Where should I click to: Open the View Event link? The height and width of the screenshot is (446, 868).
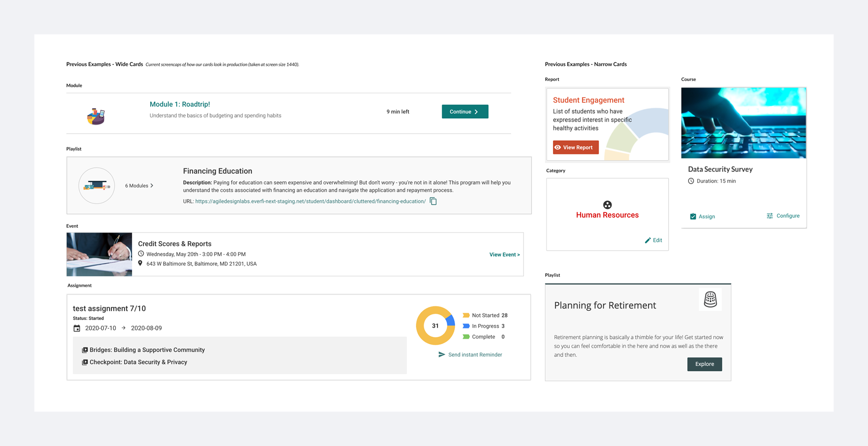[505, 255]
